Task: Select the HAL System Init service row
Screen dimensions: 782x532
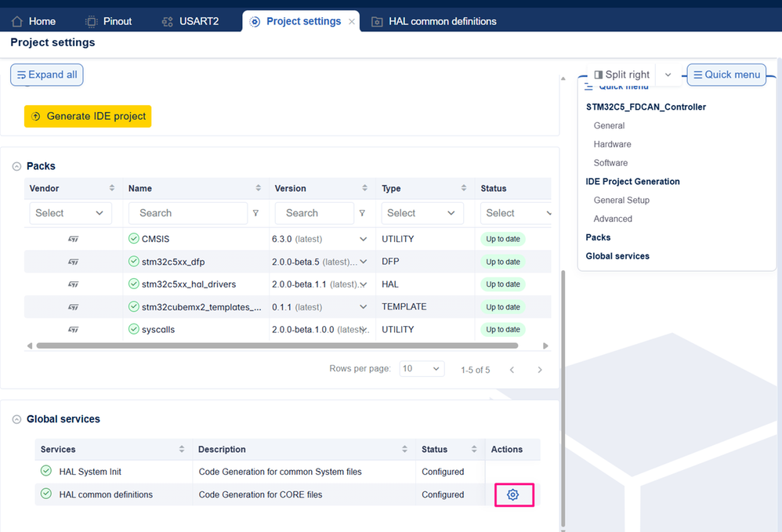Action: 288,472
